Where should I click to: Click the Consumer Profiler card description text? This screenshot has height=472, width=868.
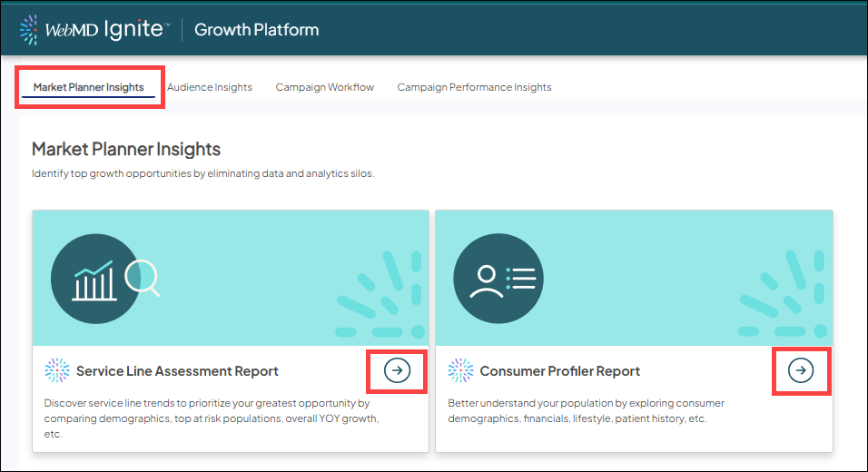586,410
